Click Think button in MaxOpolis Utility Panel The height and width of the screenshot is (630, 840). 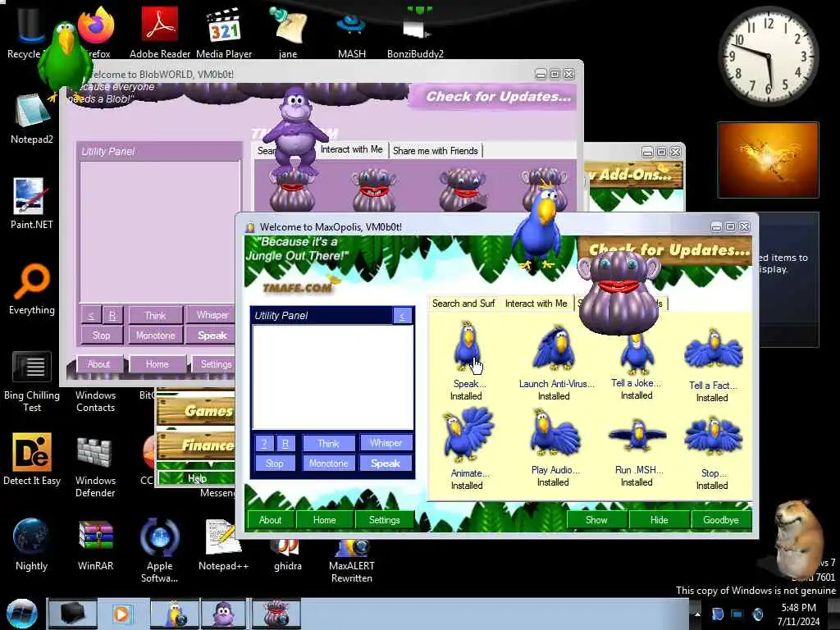click(328, 444)
